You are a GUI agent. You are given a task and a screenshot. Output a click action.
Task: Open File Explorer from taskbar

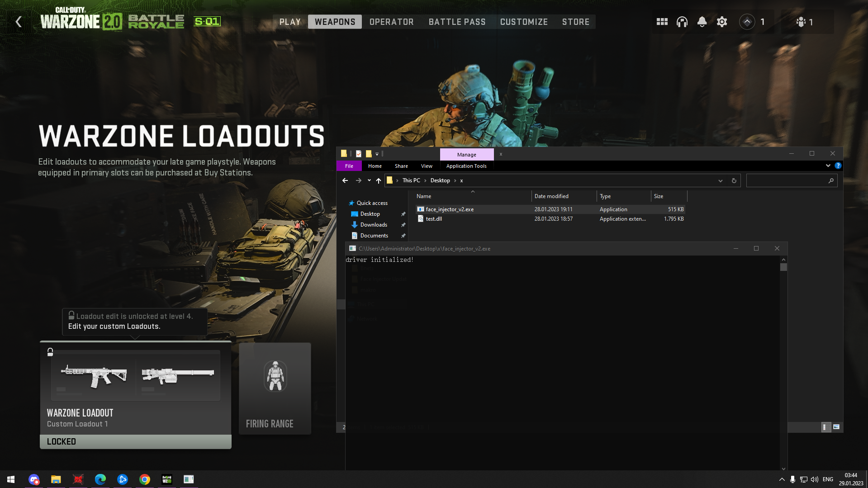56,479
